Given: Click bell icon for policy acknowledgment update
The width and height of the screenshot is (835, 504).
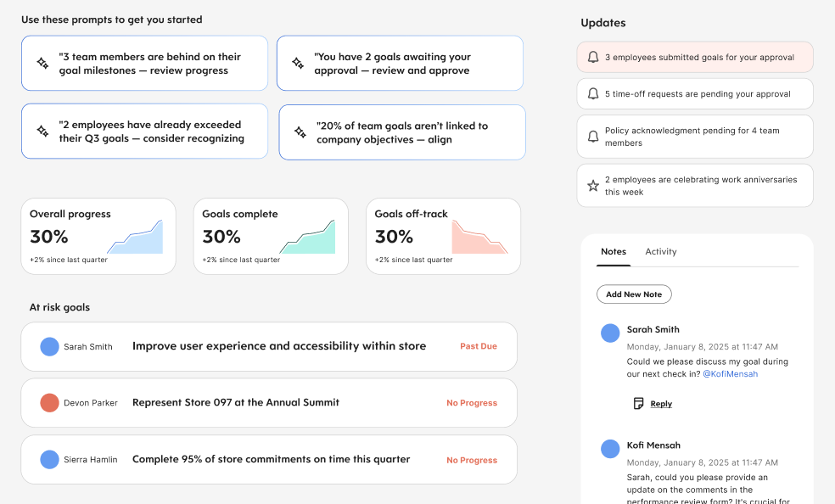Looking at the screenshot, I should click(592, 137).
